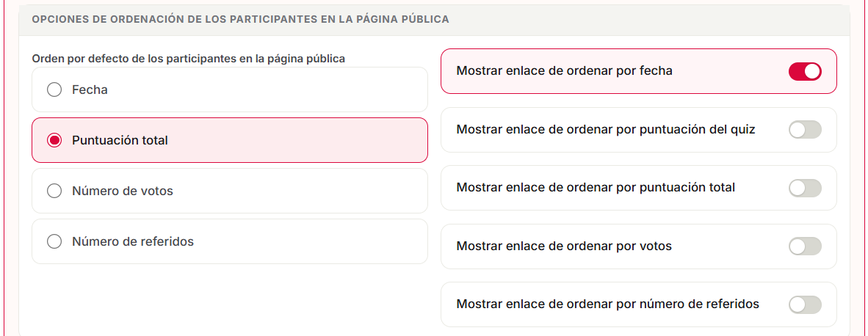
Task: Click the 'Fecha' option label text
Action: point(90,90)
